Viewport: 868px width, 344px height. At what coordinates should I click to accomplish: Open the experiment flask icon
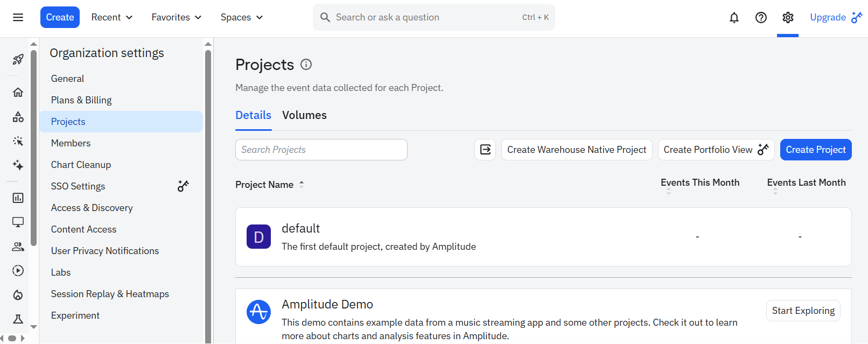tap(18, 319)
